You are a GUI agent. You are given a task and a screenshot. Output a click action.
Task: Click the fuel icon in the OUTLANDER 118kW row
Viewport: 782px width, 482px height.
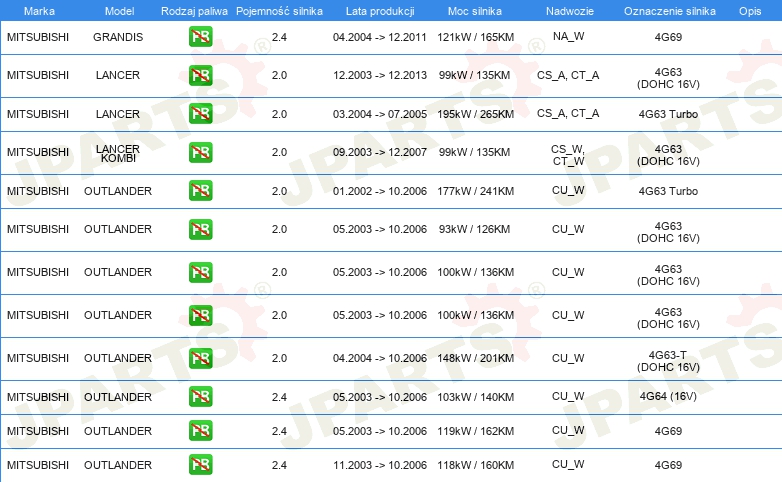click(x=200, y=465)
